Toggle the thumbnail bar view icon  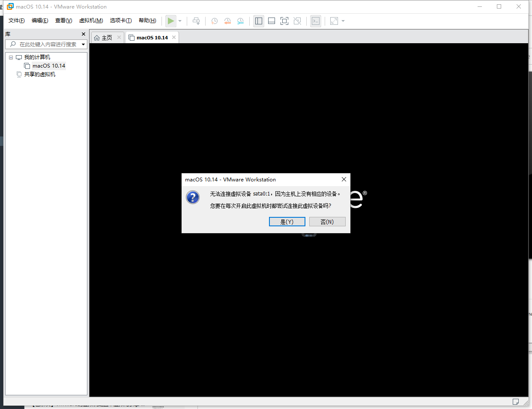[x=272, y=21]
